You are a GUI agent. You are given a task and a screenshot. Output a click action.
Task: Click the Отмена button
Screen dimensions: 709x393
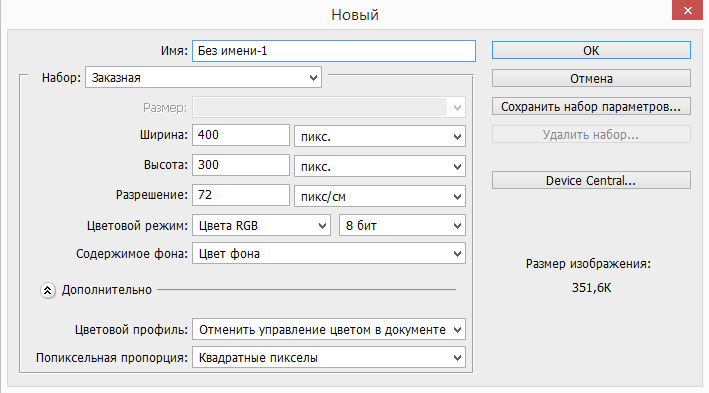coord(591,78)
